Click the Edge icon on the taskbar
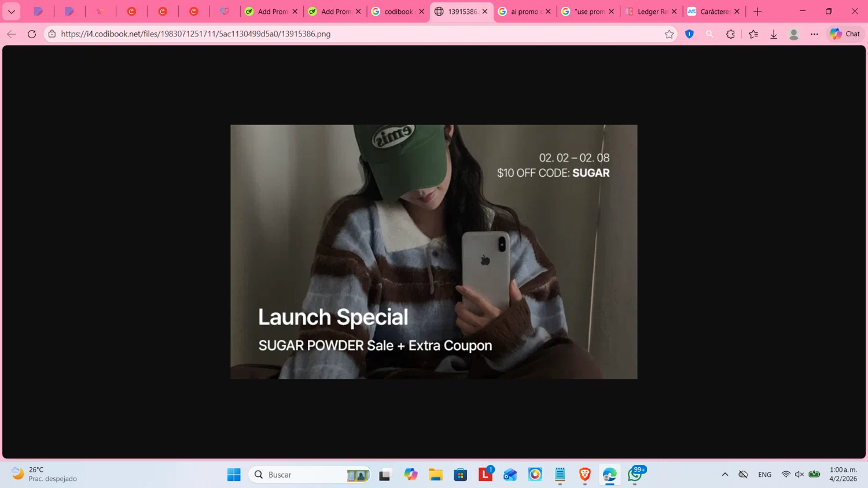 (x=610, y=475)
